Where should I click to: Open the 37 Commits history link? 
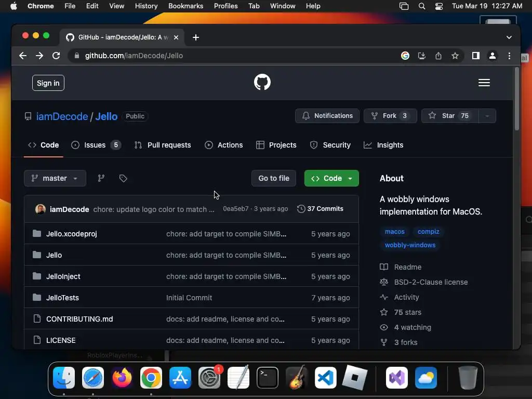(x=320, y=209)
